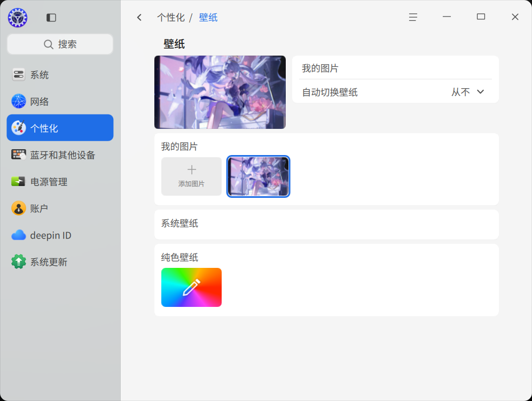Click 个性化 breadcrumb link
532x401 pixels.
[171, 17]
